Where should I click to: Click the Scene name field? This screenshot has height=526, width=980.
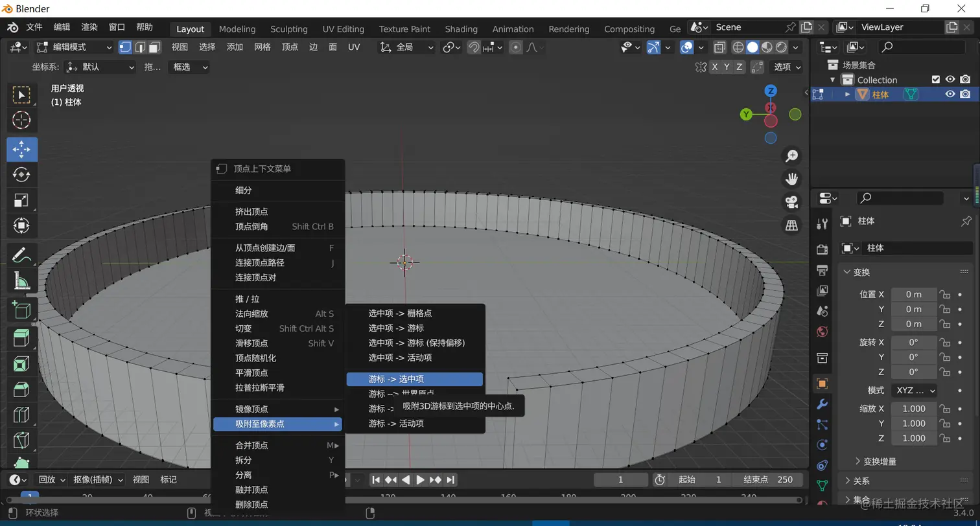pyautogui.click(x=747, y=27)
